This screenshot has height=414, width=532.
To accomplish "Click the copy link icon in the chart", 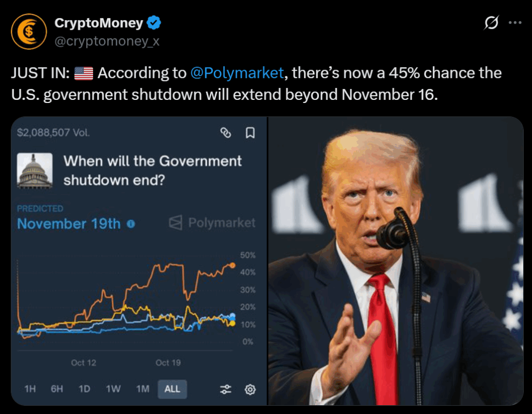I will point(225,133).
